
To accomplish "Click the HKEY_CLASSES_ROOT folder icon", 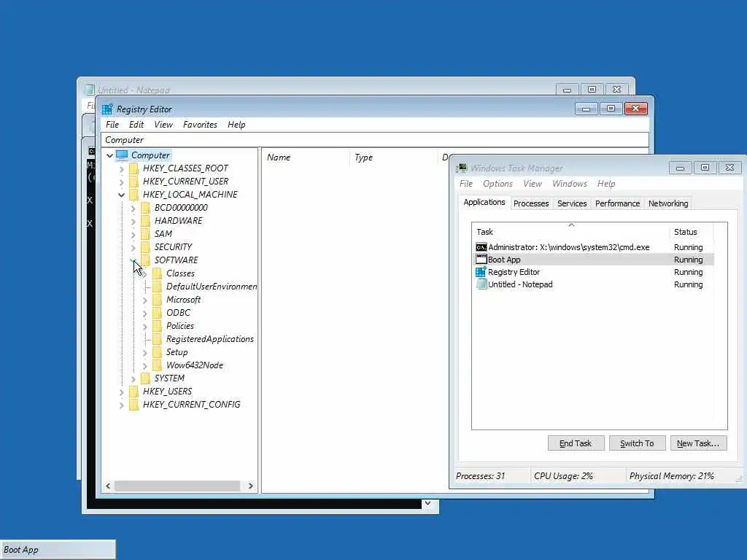I will pyautogui.click(x=134, y=168).
